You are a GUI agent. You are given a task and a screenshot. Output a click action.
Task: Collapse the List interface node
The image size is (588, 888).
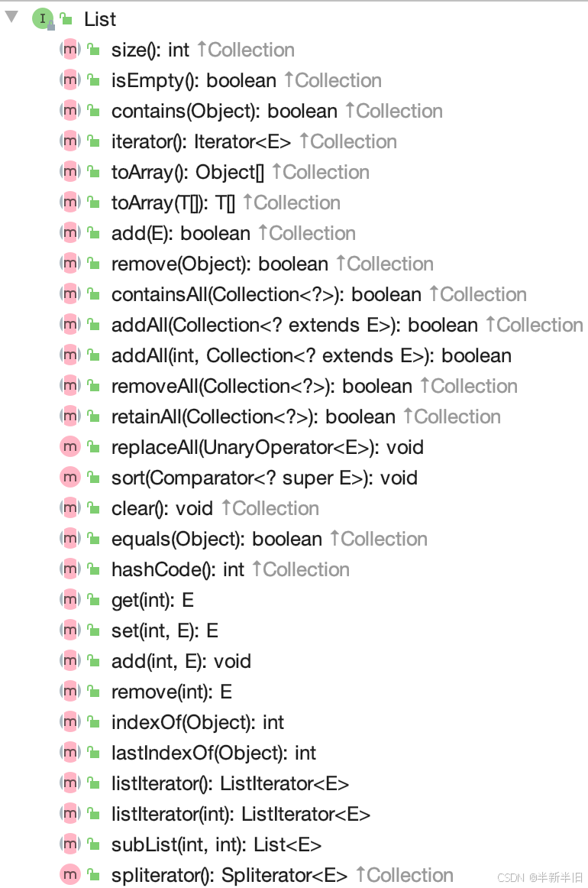[x=11, y=17]
